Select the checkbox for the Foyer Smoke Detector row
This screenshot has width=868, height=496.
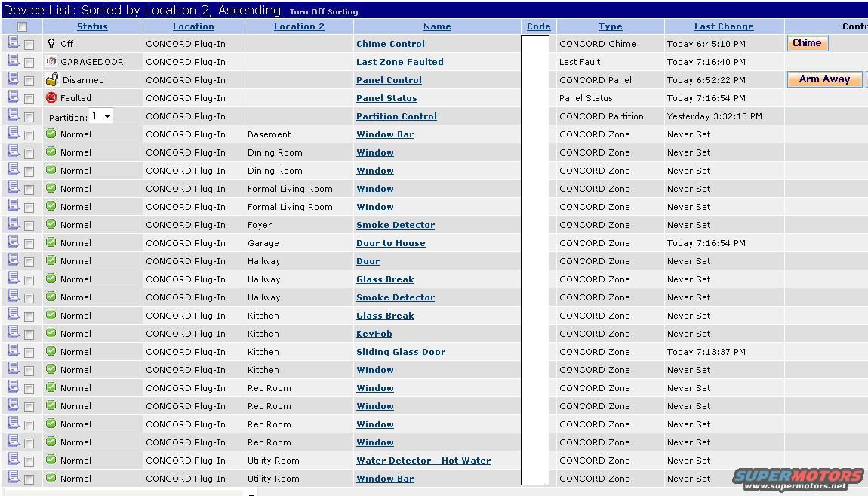(x=29, y=226)
